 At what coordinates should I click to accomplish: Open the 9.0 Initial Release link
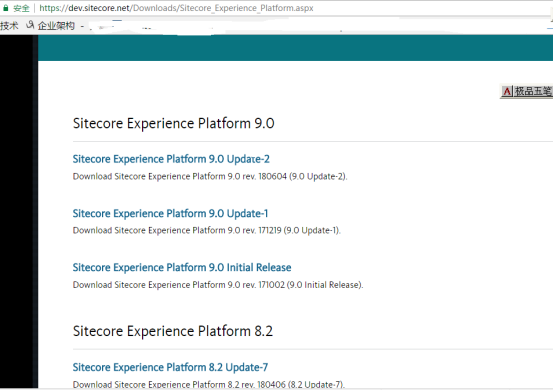tap(182, 267)
